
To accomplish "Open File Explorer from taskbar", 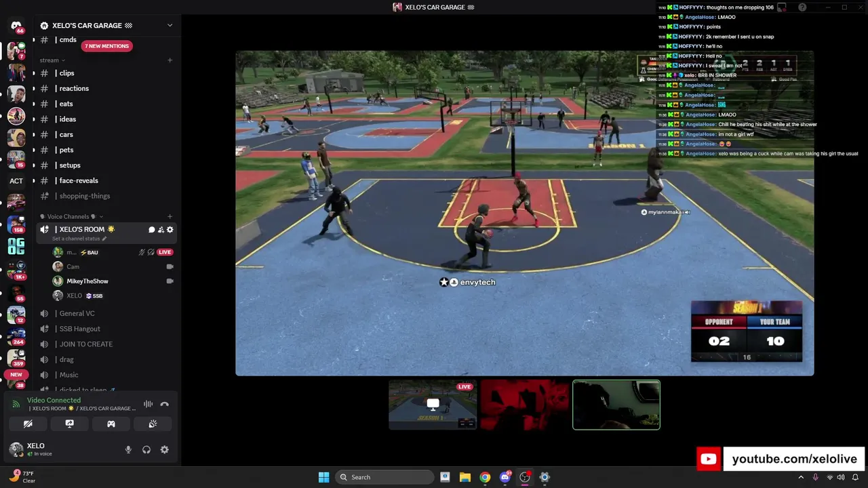I will click(x=465, y=477).
